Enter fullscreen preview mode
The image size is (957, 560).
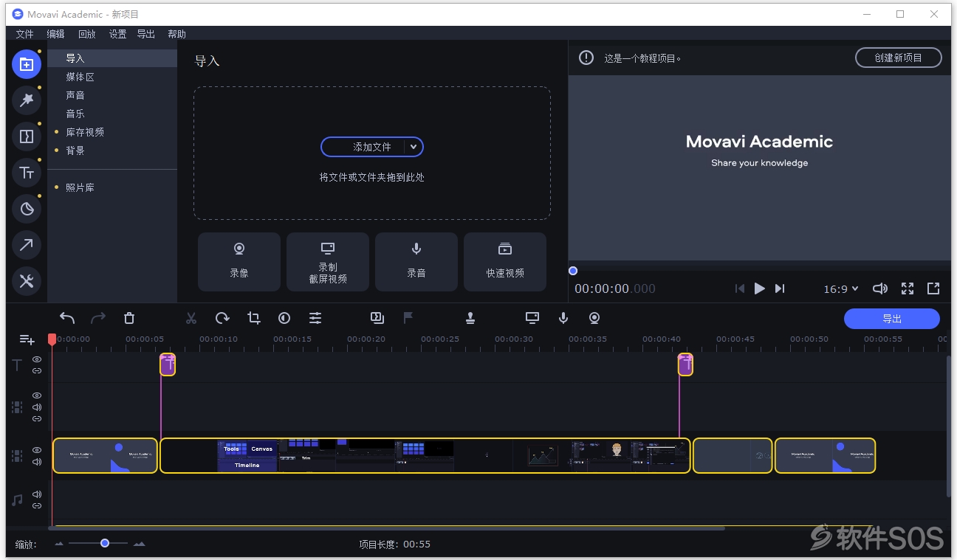[908, 288]
